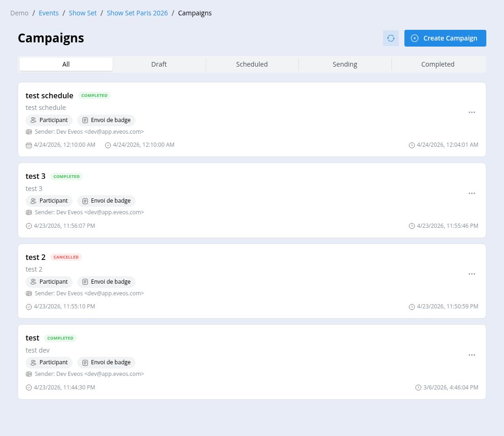Show the Sending campaigns tab
Viewport: 504px width, 436px height.
coord(344,64)
